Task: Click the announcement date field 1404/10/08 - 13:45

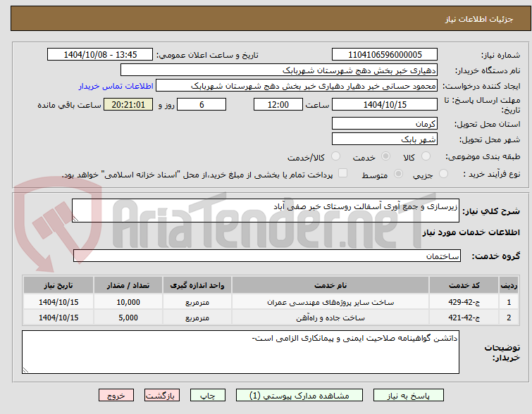Action: tap(100, 55)
